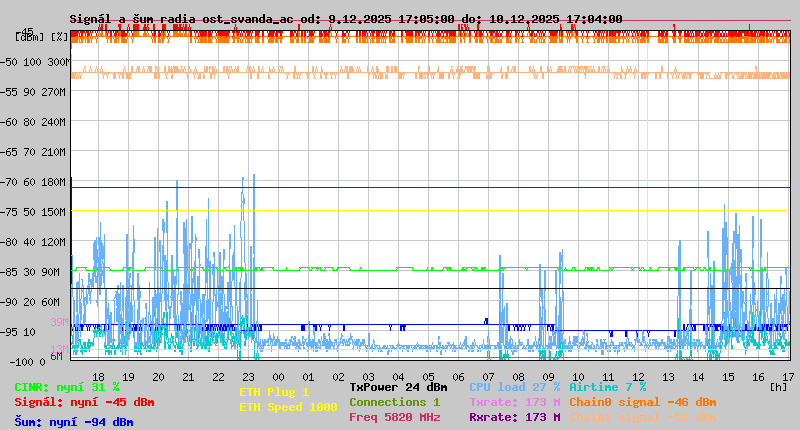Screen dimensions: 800x430
Task: Click the pink '13M' rate label
Action: coord(59,348)
